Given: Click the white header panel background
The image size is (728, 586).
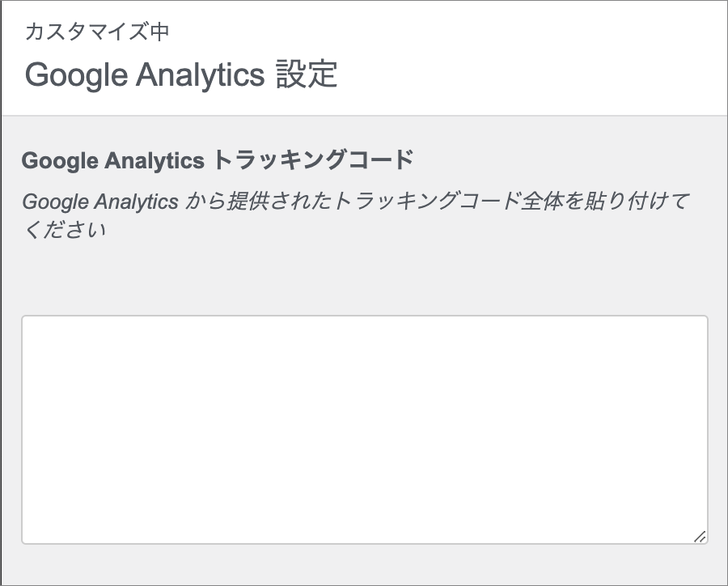Looking at the screenshot, I should [x=526, y=57].
